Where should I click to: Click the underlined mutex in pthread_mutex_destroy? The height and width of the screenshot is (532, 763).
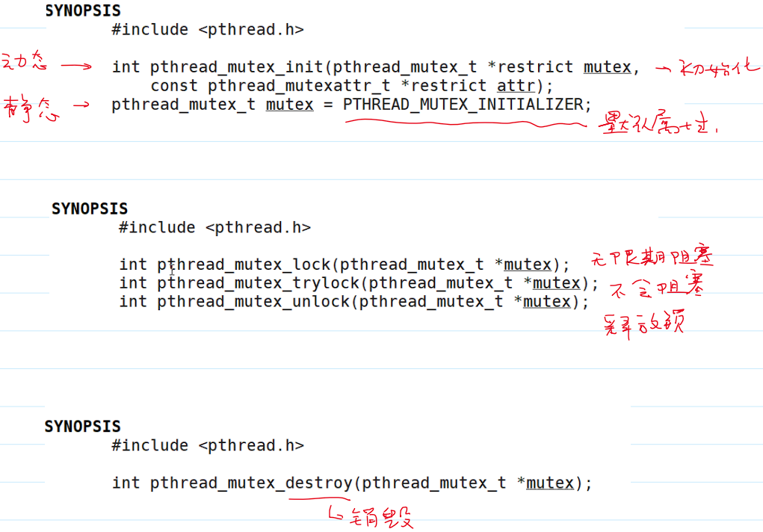click(550, 483)
